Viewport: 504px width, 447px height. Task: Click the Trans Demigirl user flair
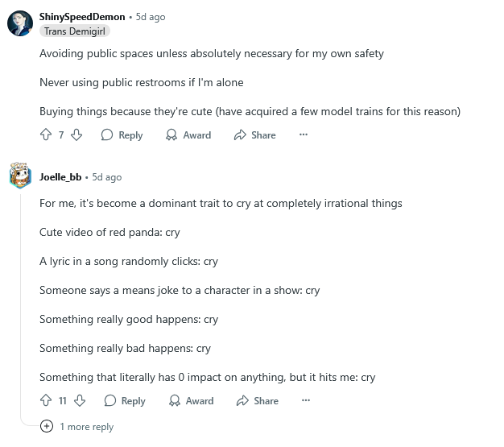coord(75,31)
